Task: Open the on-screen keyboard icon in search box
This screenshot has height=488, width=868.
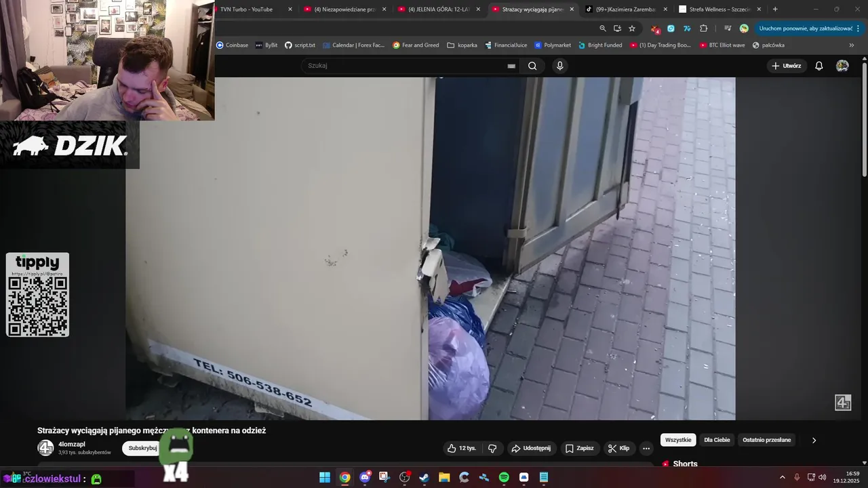Action: tap(511, 66)
